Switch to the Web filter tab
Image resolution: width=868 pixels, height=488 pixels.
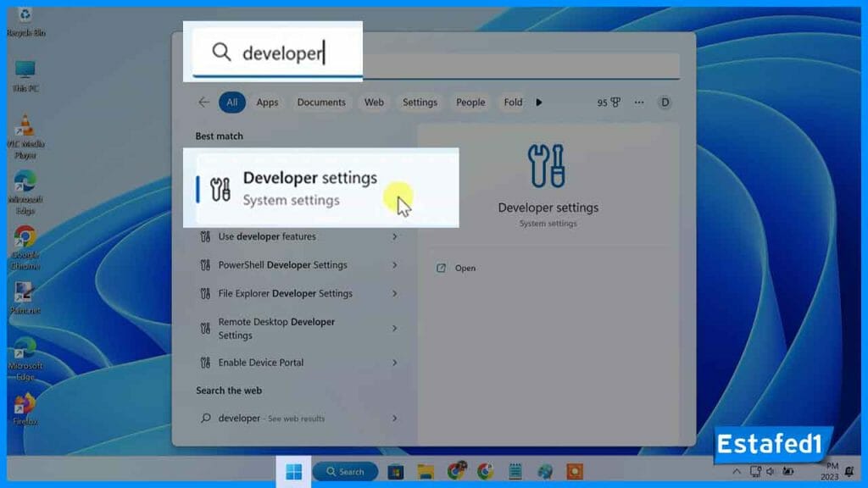[374, 103]
